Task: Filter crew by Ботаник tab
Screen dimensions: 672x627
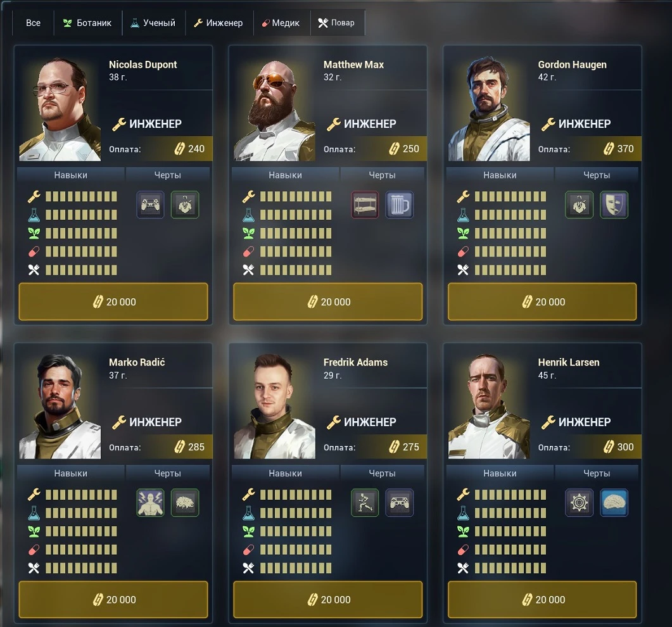Action: coord(88,23)
